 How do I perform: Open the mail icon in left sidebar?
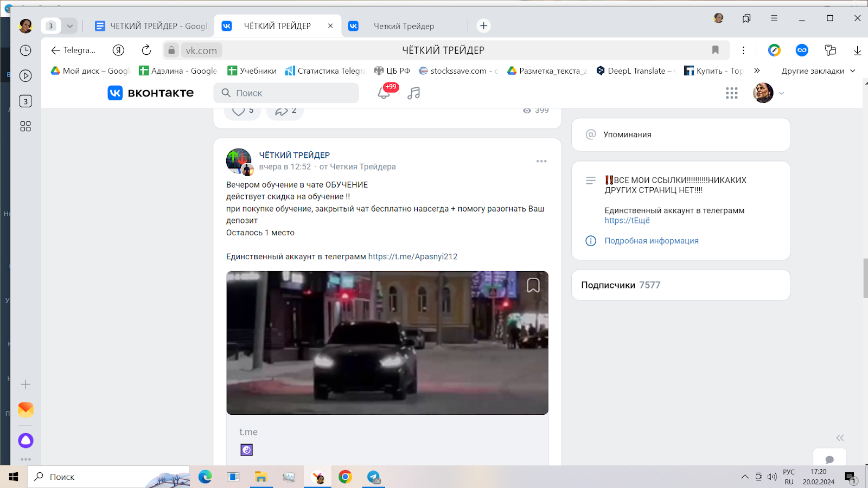(25, 409)
